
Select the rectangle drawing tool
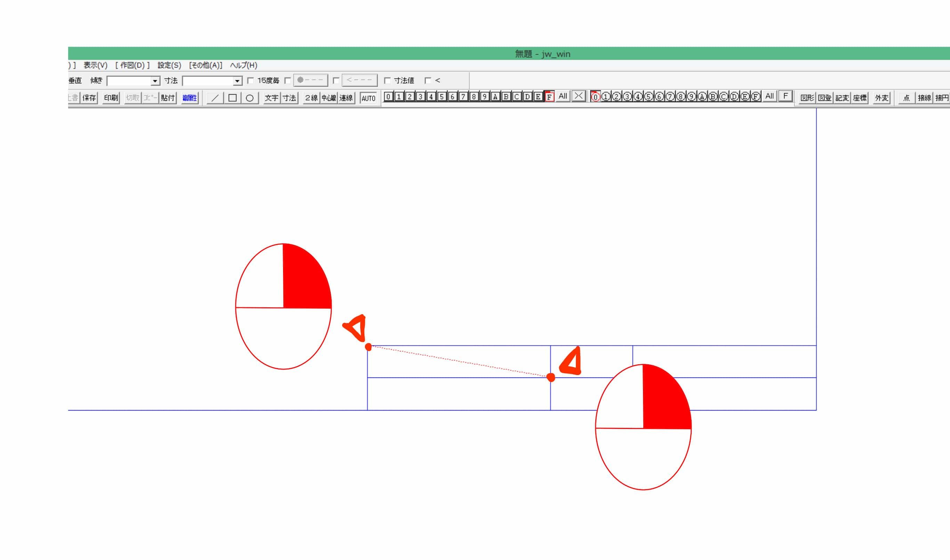[x=233, y=98]
